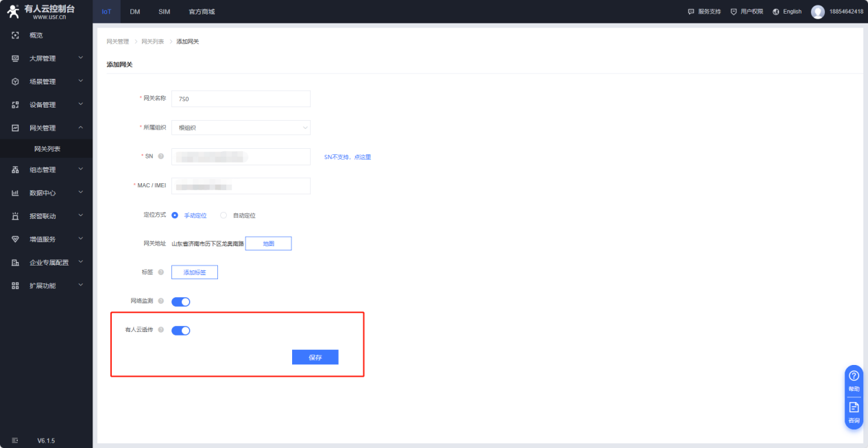Image resolution: width=868 pixels, height=448 pixels.
Task: Click the 网关名称 input field
Action: pyautogui.click(x=241, y=99)
